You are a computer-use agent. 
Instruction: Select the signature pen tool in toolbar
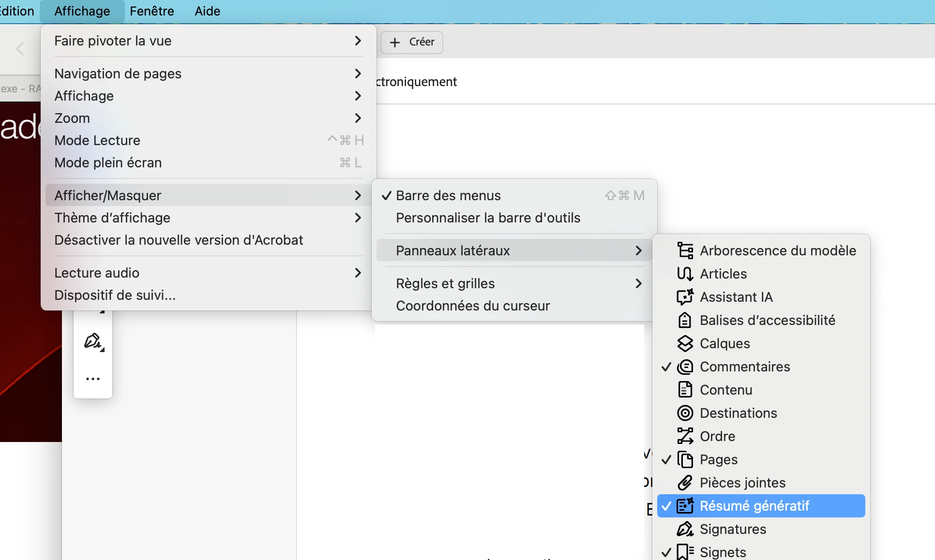(x=92, y=341)
